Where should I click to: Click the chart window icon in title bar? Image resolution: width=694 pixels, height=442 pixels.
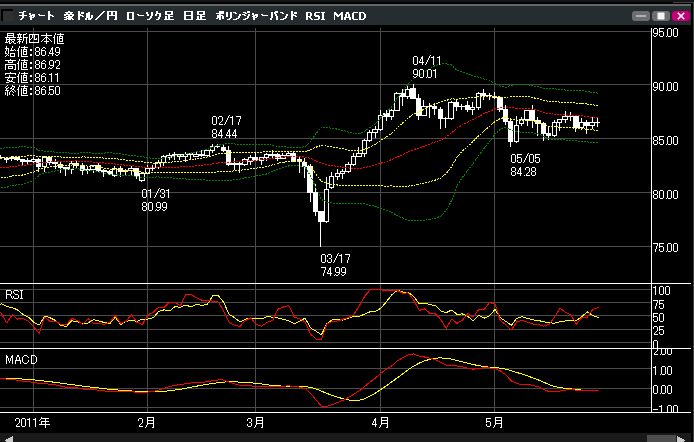point(8,16)
